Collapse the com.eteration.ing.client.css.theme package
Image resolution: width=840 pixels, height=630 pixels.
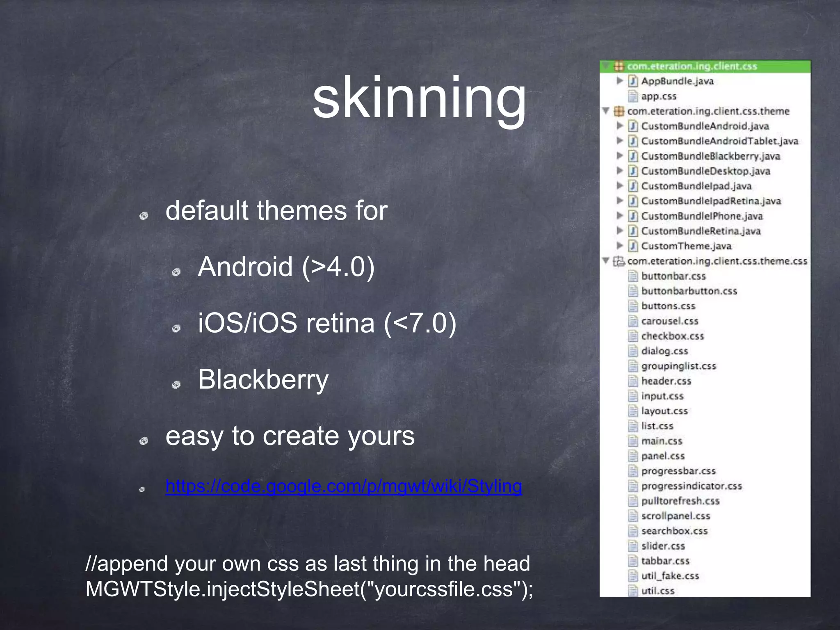tap(606, 111)
